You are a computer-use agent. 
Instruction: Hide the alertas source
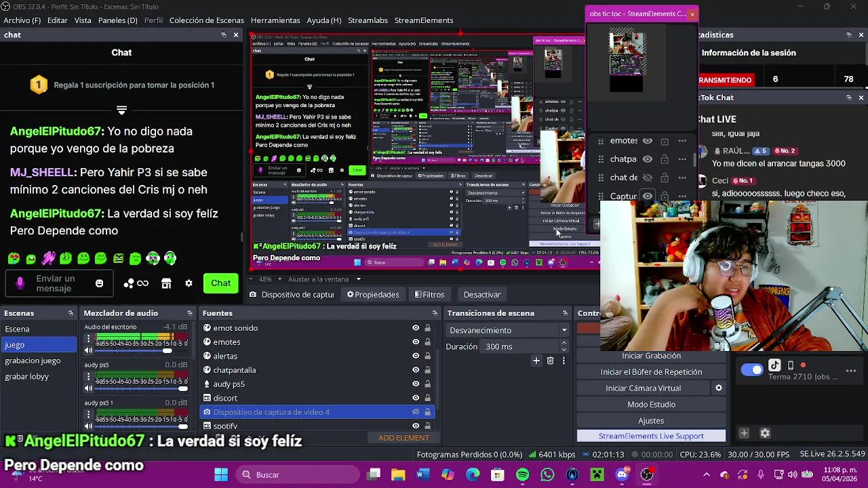416,356
